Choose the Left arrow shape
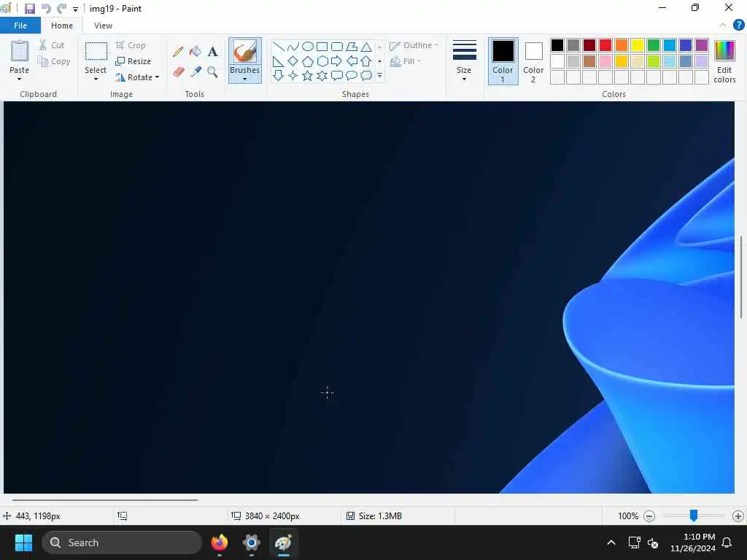 tap(352, 61)
